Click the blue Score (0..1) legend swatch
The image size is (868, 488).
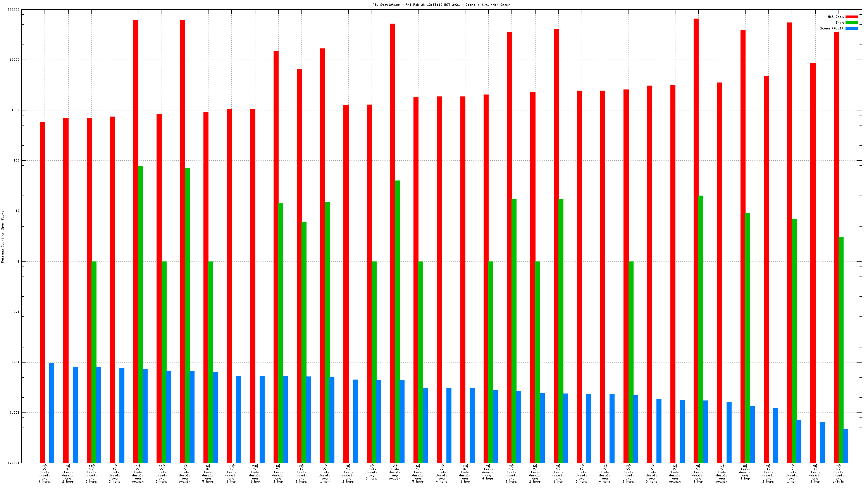852,28
